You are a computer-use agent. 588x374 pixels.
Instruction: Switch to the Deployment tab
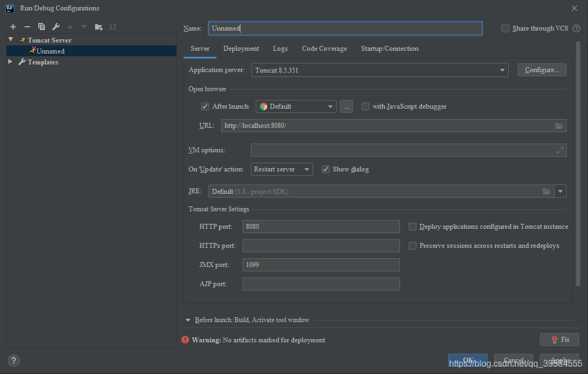241,49
